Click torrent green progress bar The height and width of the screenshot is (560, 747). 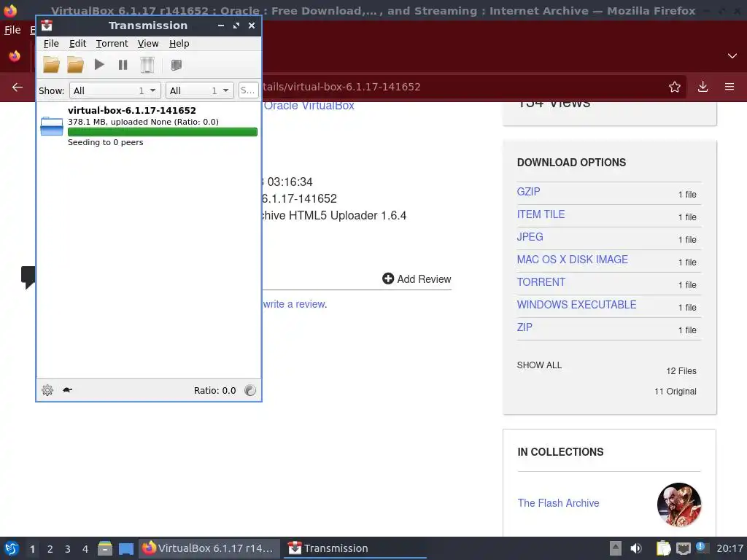tap(163, 132)
